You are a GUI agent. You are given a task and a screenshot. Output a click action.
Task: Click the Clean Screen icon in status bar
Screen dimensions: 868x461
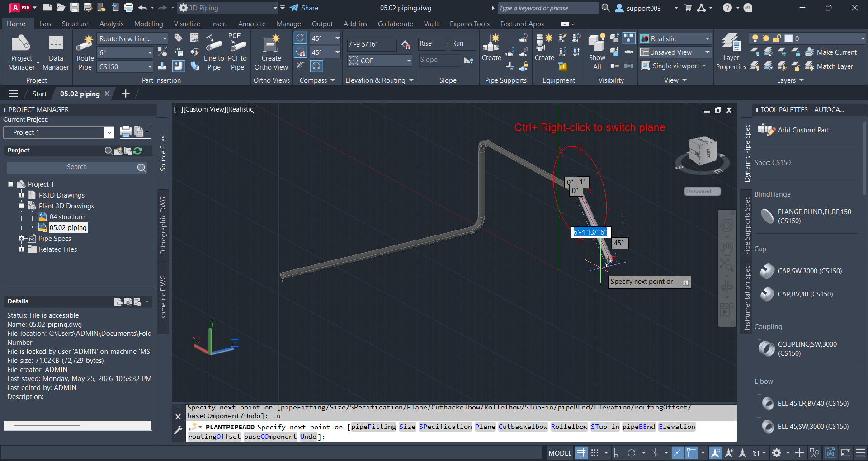tap(845, 453)
